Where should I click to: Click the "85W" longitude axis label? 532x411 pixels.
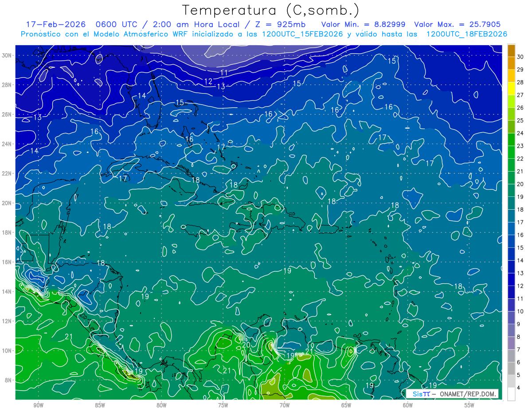coord(100,405)
